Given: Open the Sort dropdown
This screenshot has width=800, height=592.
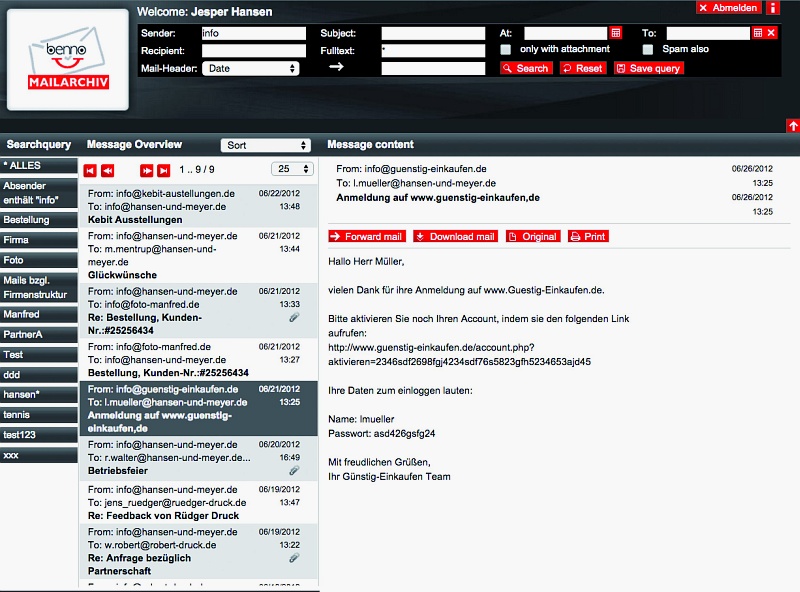Looking at the screenshot, I should 266,145.
